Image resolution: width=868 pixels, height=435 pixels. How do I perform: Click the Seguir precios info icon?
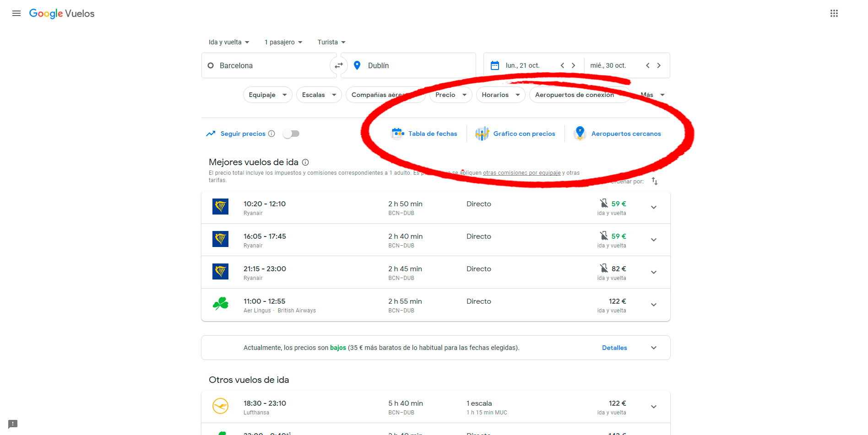click(271, 134)
